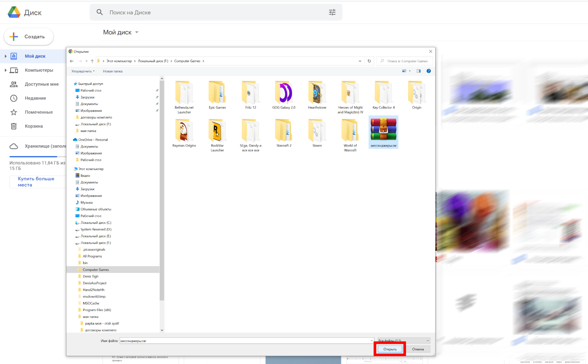Screen dimensions: 588x364
Task: Open the file type filter dropdown
Action: pos(404,341)
